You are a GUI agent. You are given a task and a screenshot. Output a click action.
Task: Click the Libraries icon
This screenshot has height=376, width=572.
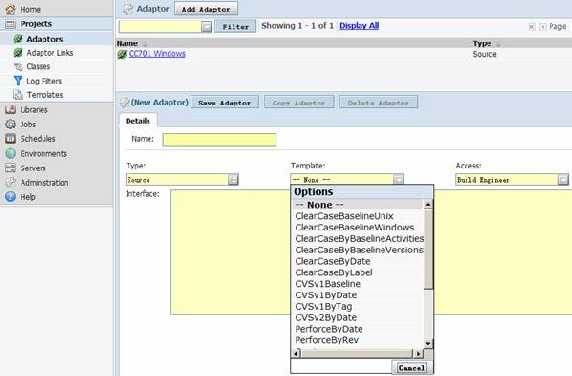pos(11,109)
